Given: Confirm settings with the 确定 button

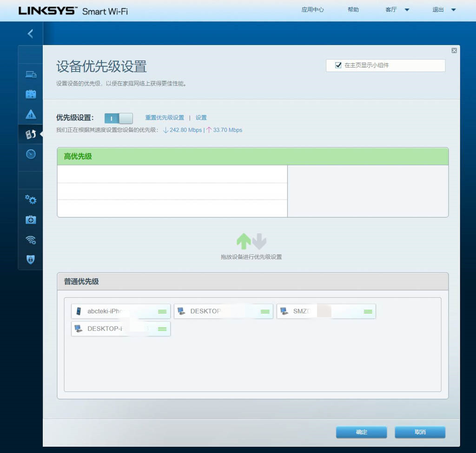Looking at the screenshot, I should tap(361, 432).
